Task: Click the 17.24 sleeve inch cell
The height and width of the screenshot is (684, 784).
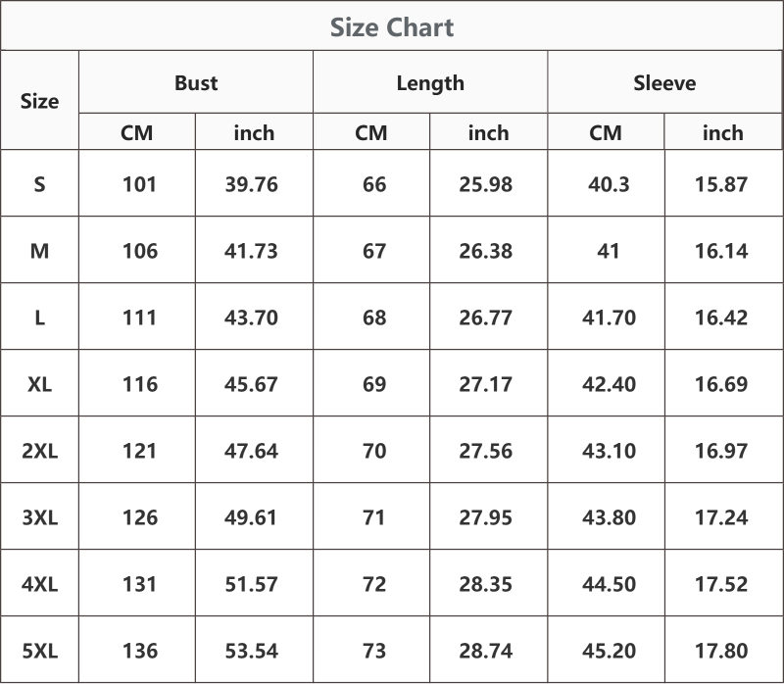Action: pos(721,517)
